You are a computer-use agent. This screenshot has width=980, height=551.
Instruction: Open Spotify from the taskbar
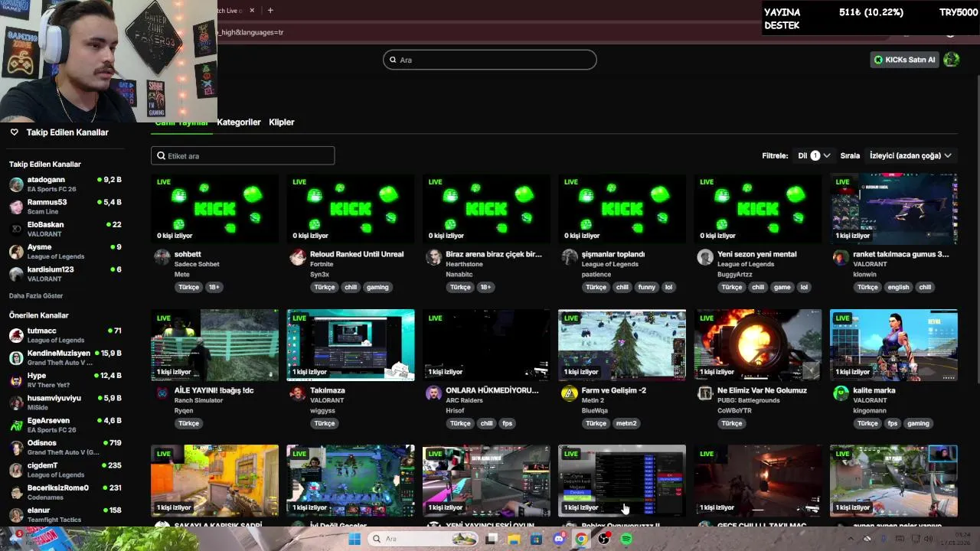(626, 539)
